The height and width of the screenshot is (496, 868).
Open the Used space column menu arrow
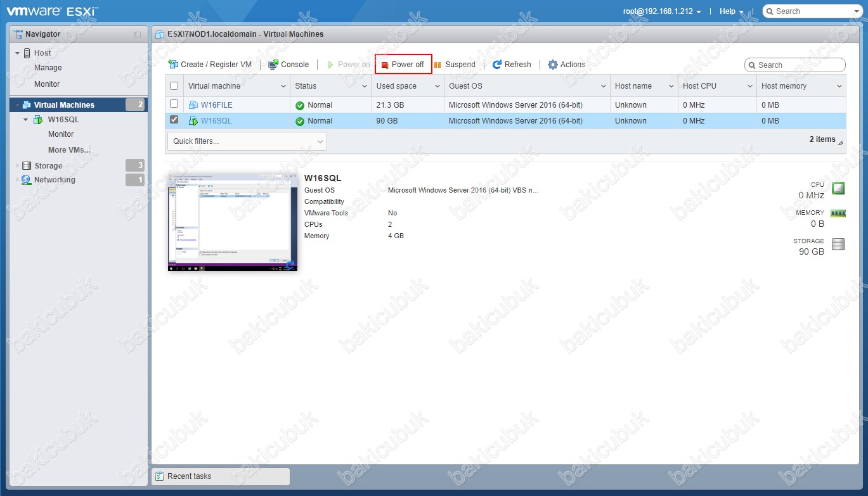click(437, 86)
